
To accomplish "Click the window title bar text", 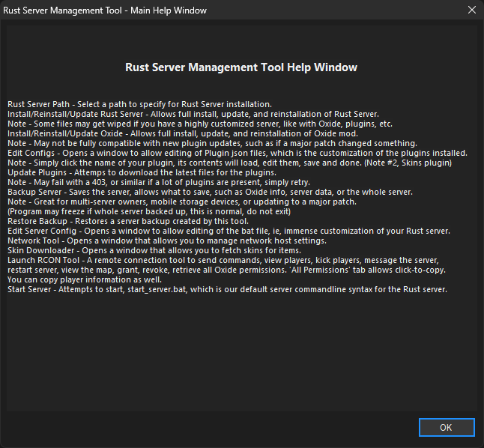I will (106, 10).
